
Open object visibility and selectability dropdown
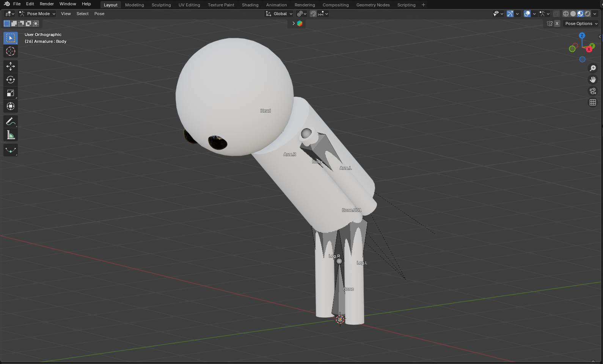click(x=498, y=14)
